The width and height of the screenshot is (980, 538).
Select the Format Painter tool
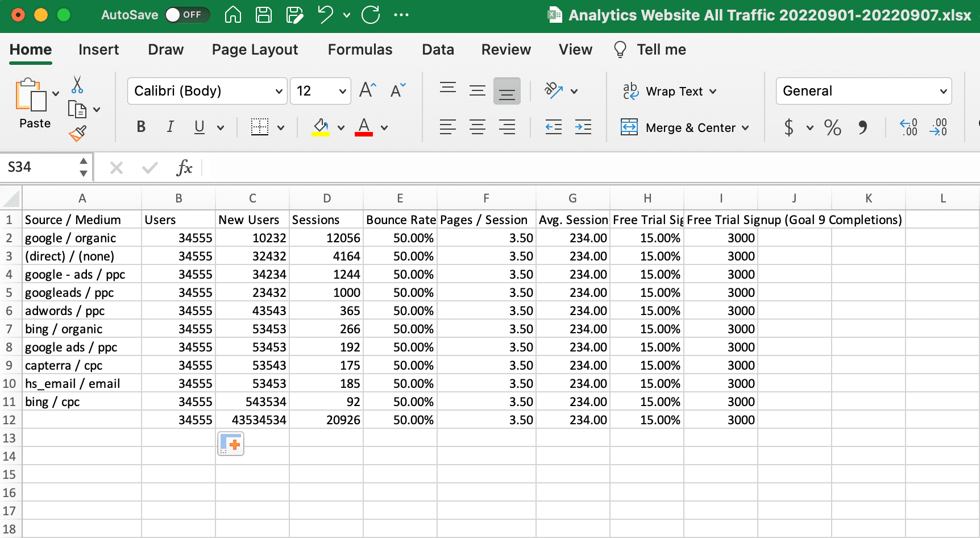[78, 133]
